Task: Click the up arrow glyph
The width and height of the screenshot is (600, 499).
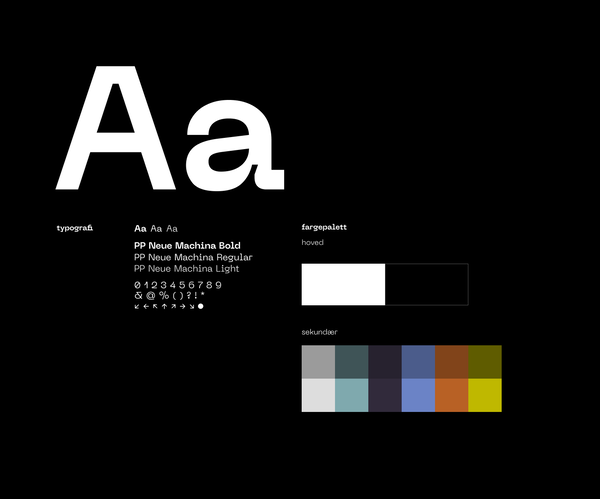Action: (x=165, y=307)
